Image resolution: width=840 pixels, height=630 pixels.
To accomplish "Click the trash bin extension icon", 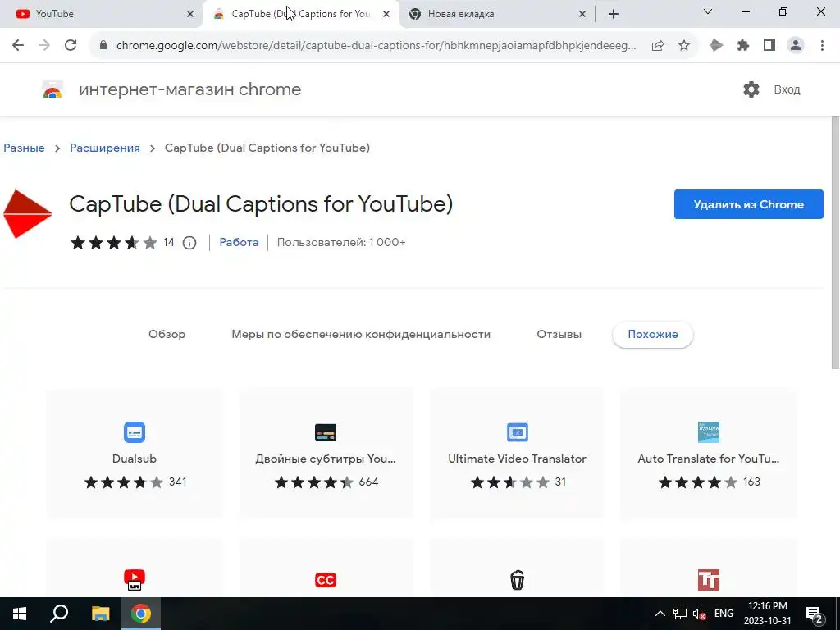I will pos(517,580).
